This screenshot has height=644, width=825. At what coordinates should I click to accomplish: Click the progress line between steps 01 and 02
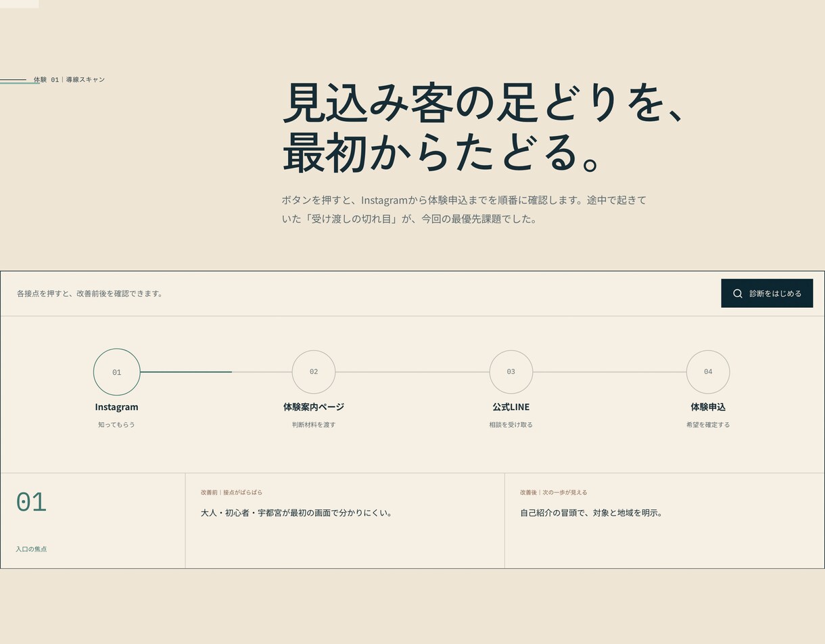216,372
